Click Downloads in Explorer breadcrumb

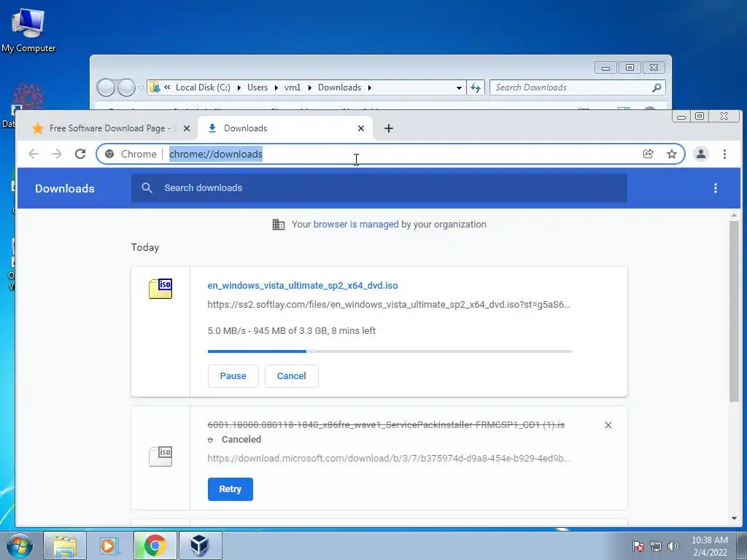(340, 87)
